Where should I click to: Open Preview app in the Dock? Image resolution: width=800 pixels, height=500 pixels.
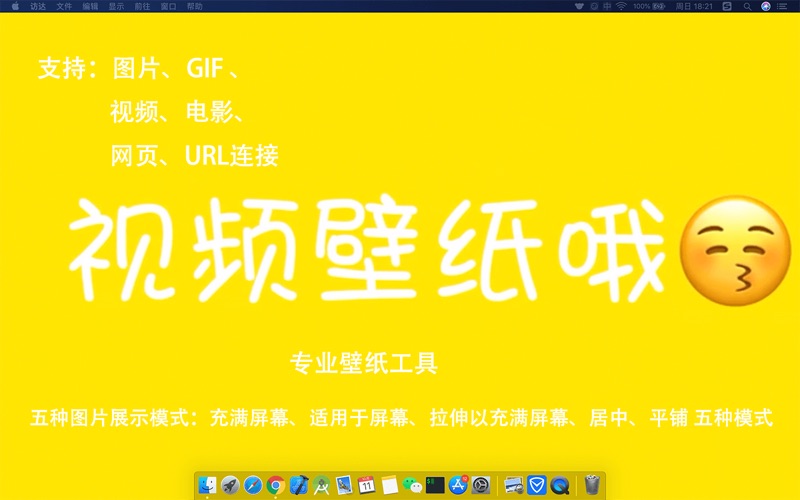[x=344, y=485]
